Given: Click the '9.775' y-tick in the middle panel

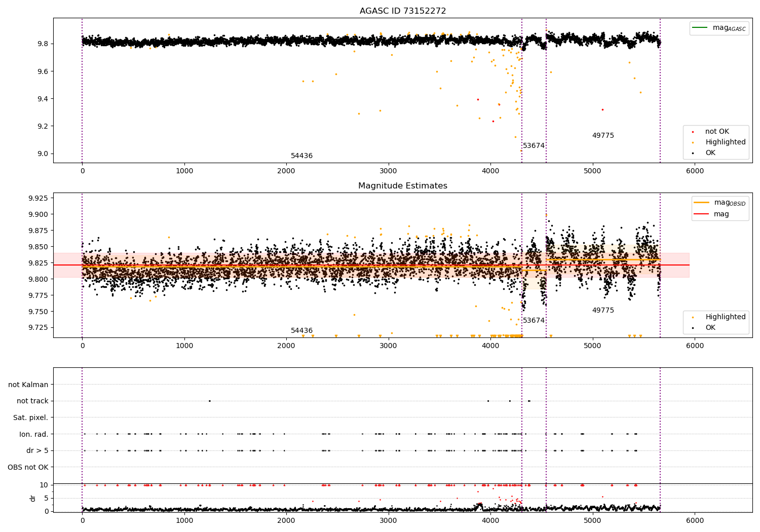Looking at the screenshot, I should tap(39, 295).
